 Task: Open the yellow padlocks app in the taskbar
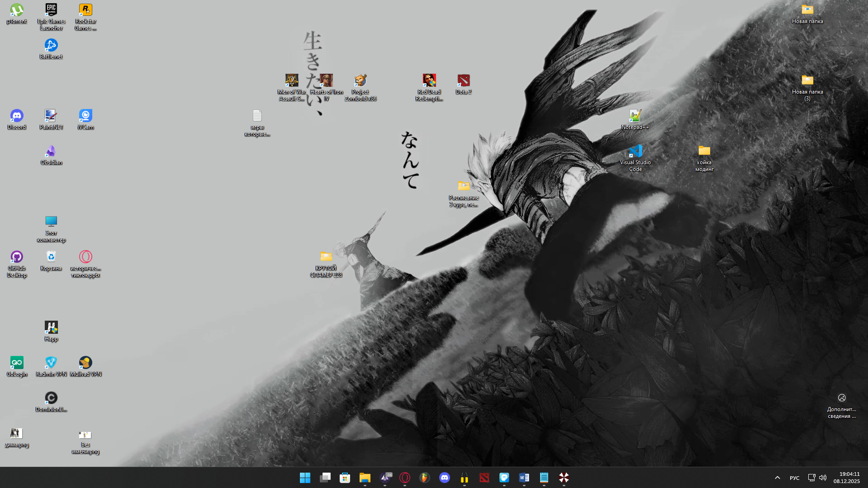(x=465, y=478)
